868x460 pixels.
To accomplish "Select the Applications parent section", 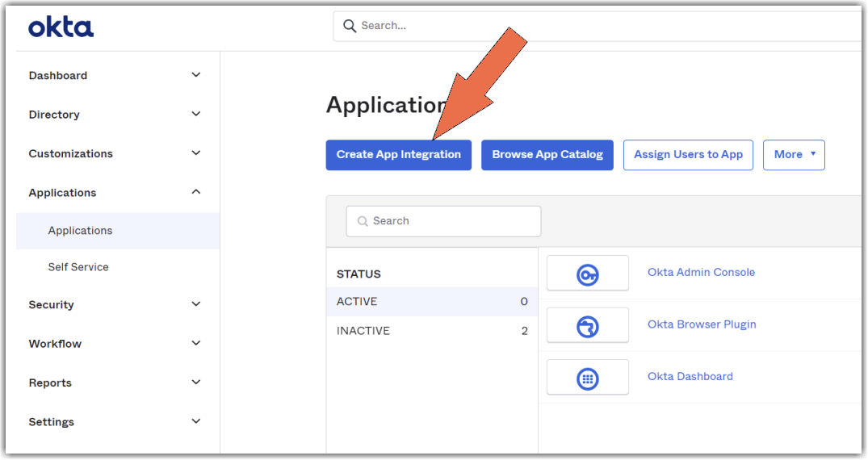I will tap(62, 193).
